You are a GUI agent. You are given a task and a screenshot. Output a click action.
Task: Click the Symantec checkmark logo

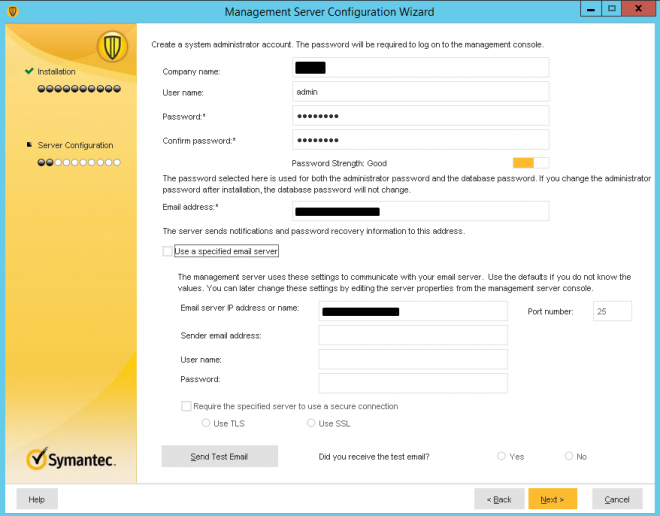click(37, 458)
